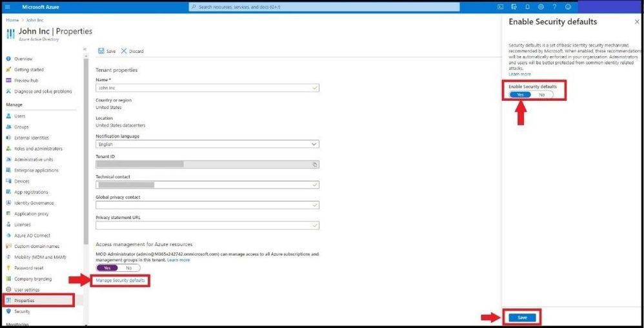Open the Azure portal hamburger menu
644x328 pixels.
pyautogui.click(x=7, y=6)
